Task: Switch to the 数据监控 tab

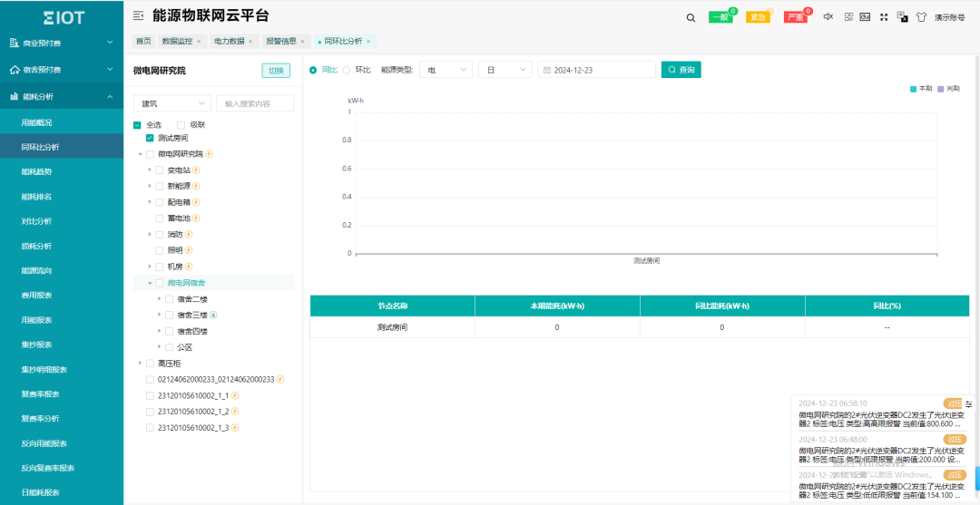Action: [181, 41]
